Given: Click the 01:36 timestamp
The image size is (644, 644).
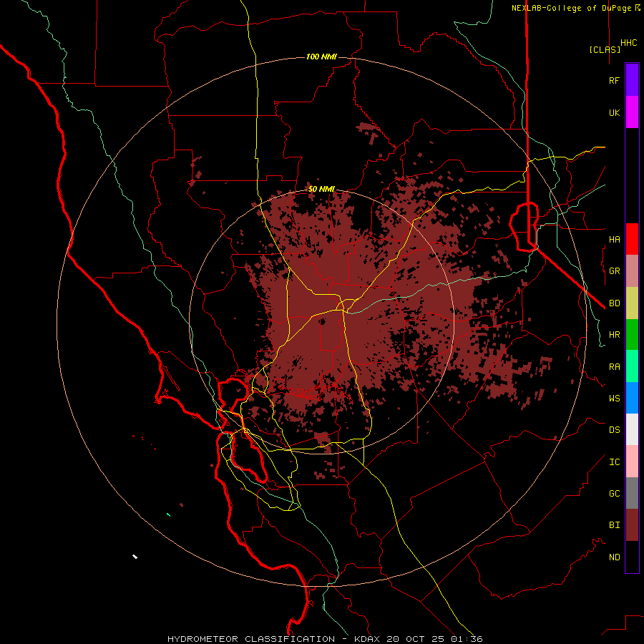Looking at the screenshot, I should [469, 639].
